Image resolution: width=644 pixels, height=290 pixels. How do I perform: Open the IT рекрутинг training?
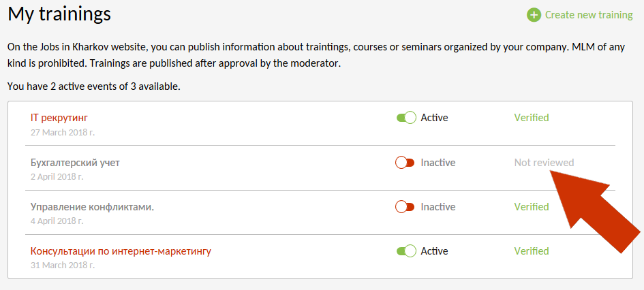(59, 118)
